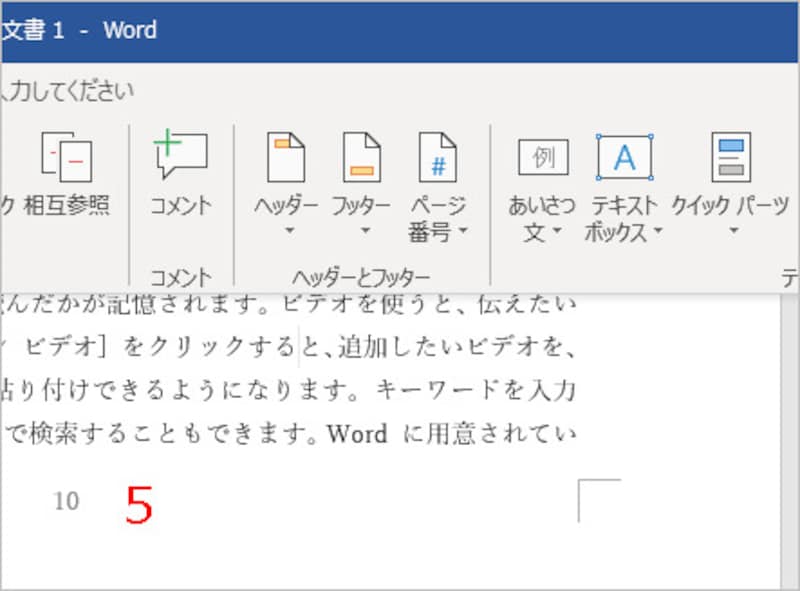Click the ヘッダー page icon
The width and height of the screenshot is (800, 591).
pyautogui.click(x=285, y=157)
